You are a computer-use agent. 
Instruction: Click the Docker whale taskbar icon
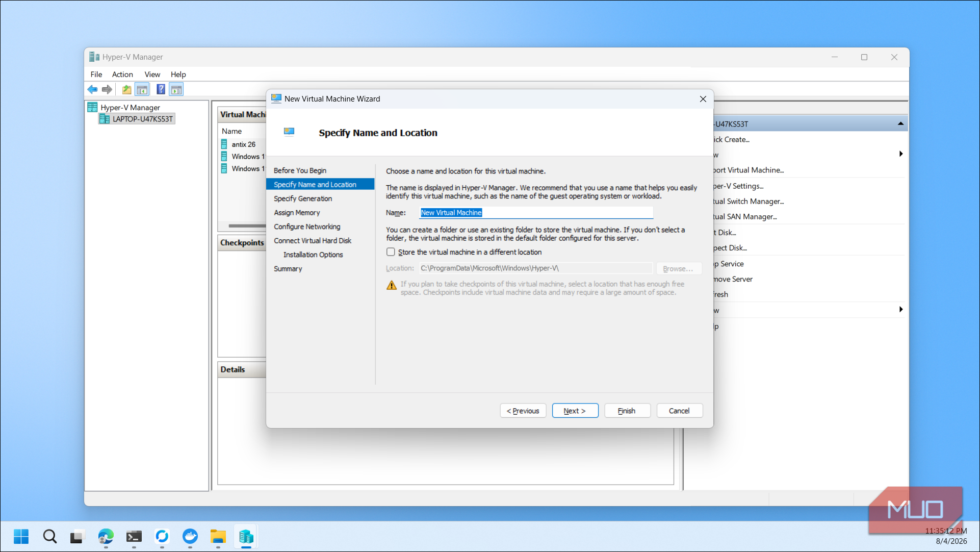190,536
